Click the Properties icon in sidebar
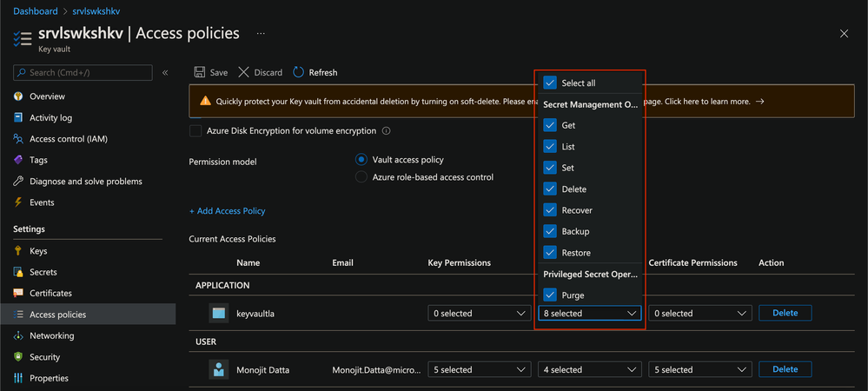The image size is (868, 391). pyautogui.click(x=18, y=378)
